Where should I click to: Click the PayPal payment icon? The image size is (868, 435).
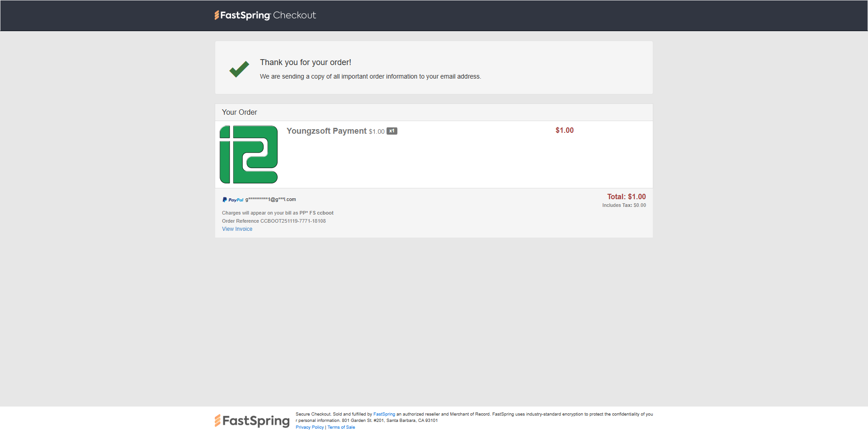pos(233,200)
